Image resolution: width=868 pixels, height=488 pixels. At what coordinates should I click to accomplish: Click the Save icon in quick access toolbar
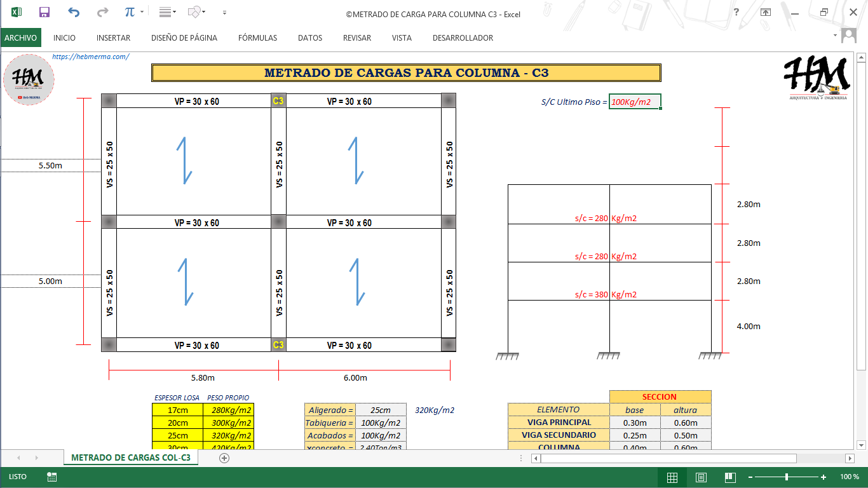(x=44, y=12)
